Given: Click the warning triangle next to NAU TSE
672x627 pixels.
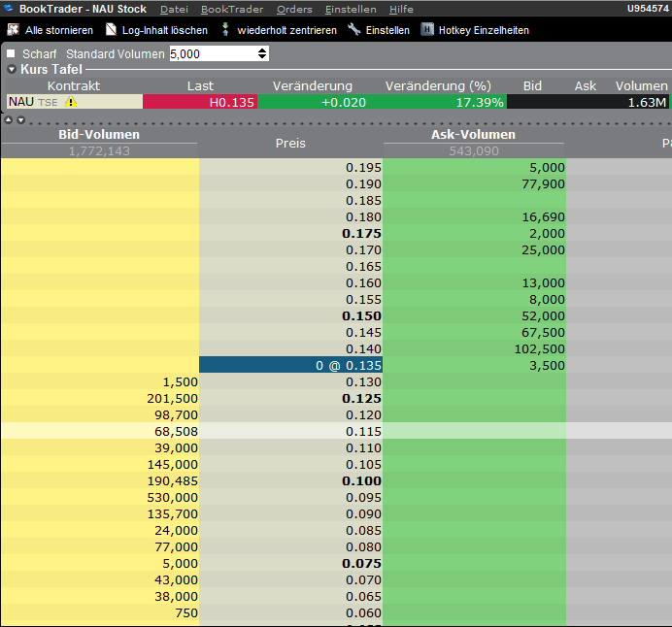Looking at the screenshot, I should (x=71, y=102).
